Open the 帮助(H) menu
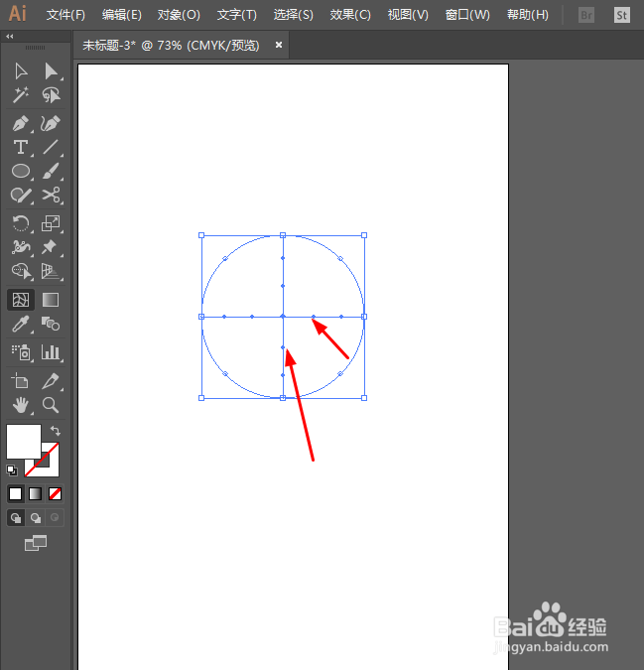644x670 pixels. 528,15
